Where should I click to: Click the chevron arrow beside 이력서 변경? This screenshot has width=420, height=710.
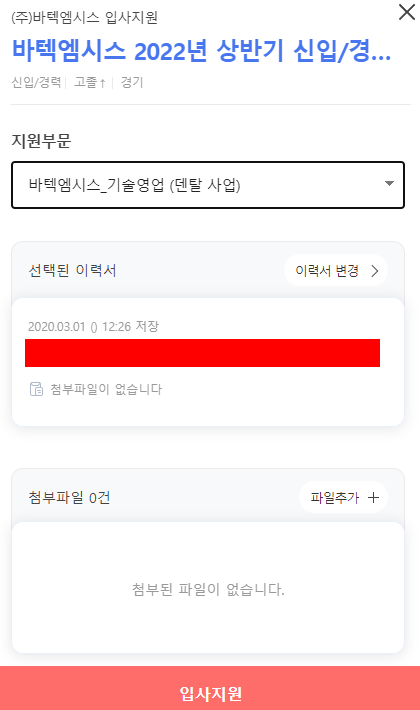[x=375, y=271]
